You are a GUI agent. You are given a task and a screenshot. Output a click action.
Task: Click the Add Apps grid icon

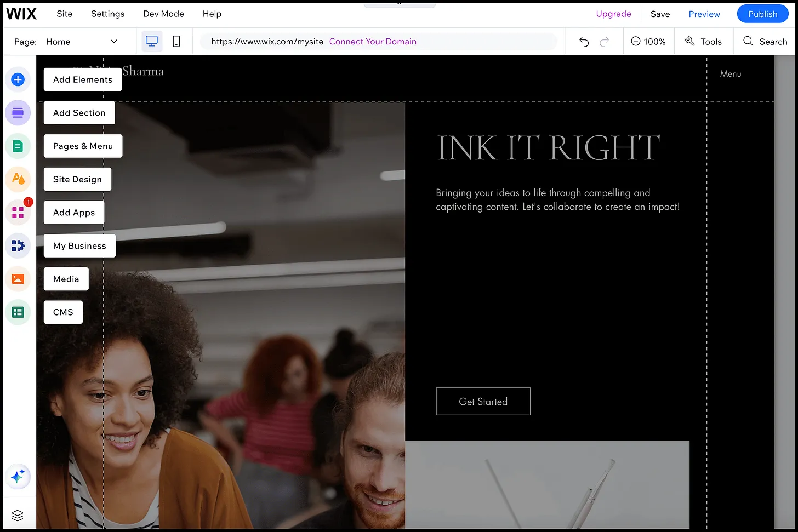(x=18, y=213)
